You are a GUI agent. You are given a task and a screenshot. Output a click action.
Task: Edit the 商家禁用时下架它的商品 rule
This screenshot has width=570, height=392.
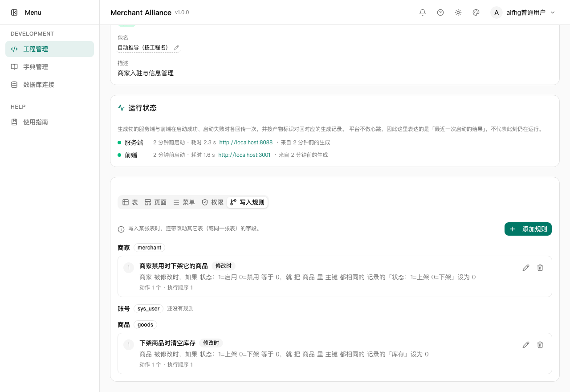[x=526, y=268]
